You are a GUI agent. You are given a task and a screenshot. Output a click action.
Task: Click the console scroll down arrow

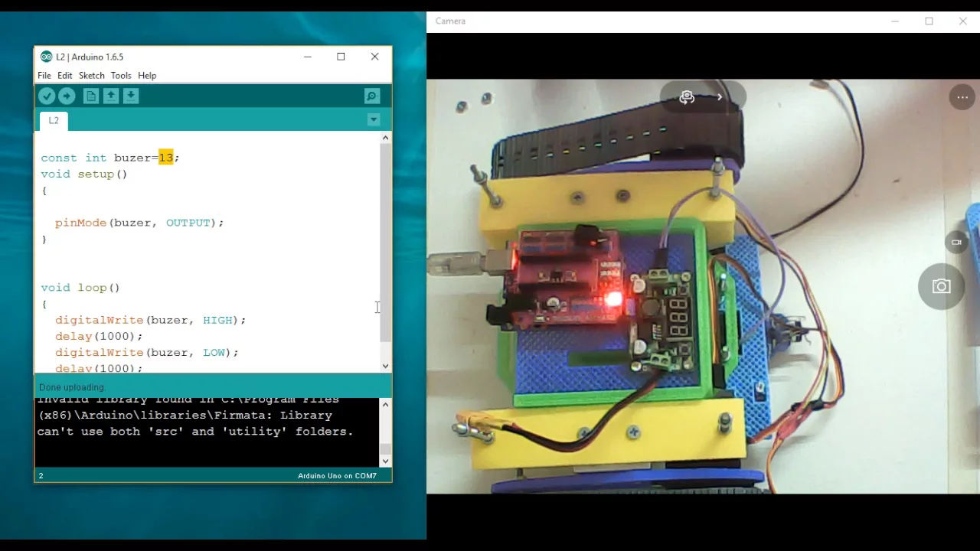[x=385, y=461]
